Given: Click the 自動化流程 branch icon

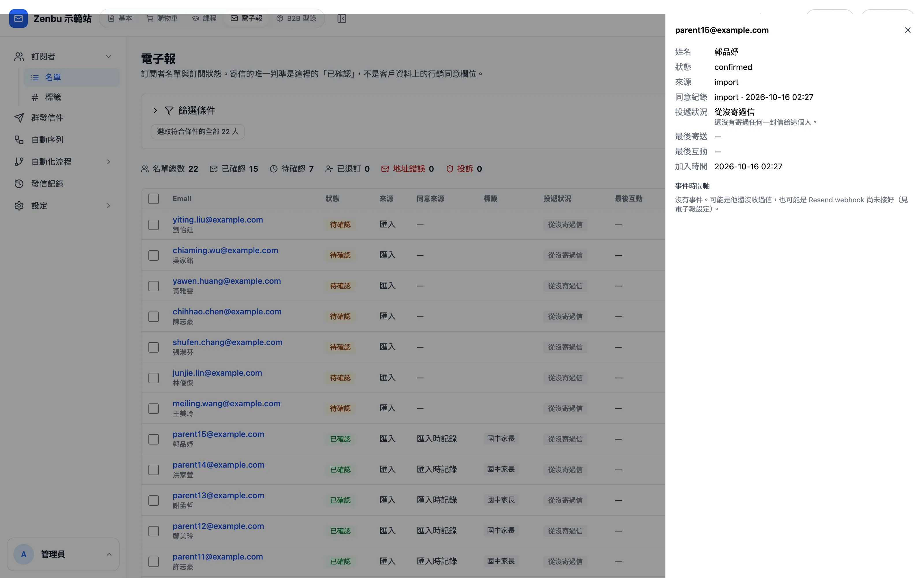Looking at the screenshot, I should click(x=19, y=162).
